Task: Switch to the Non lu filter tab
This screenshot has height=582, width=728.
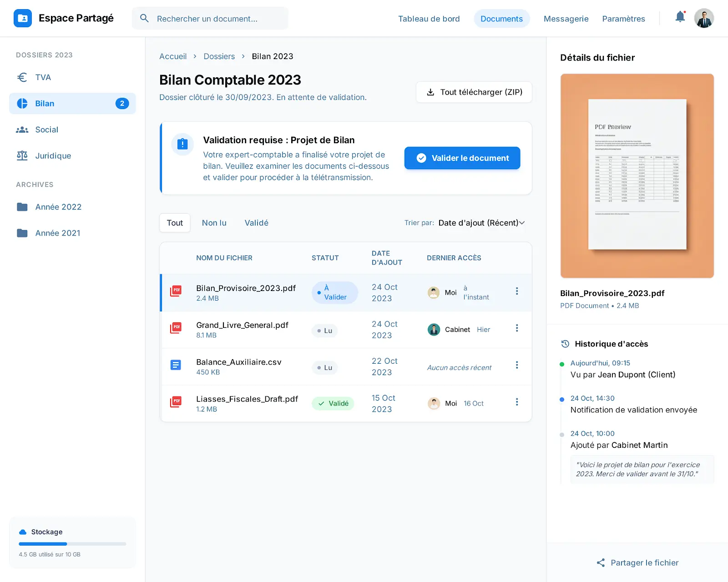Action: tap(214, 223)
